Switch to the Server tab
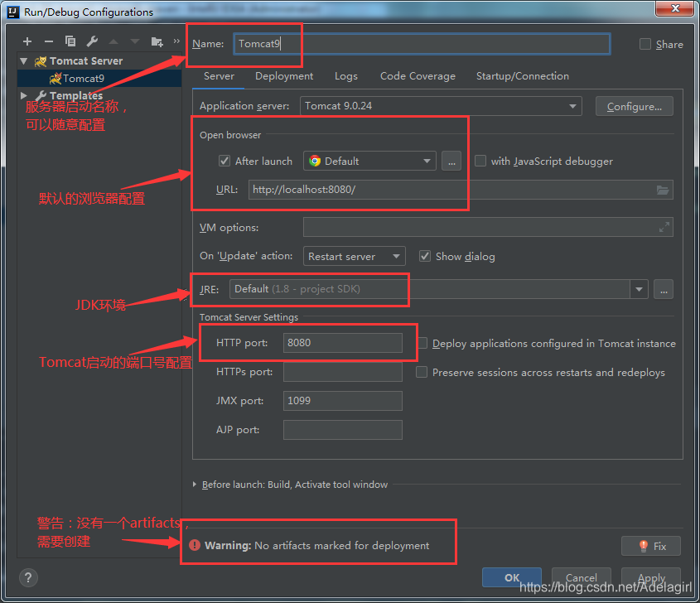Viewport: 700px width, 603px height. coord(219,76)
